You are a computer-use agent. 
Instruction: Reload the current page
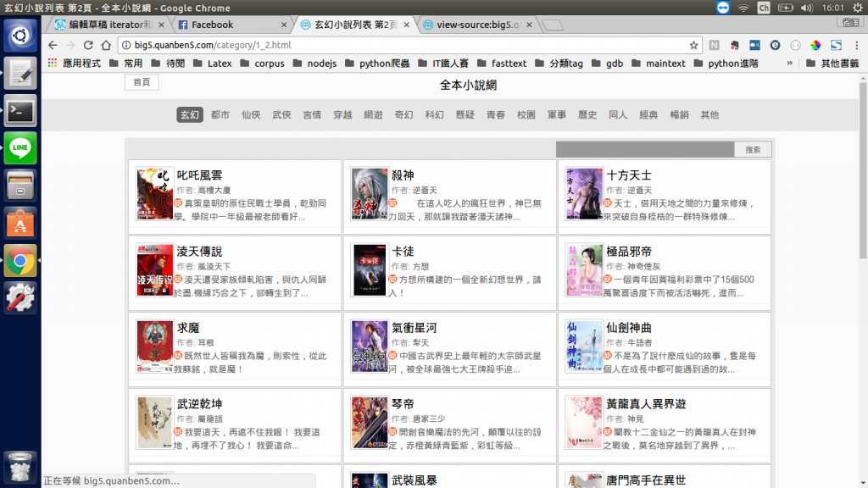tap(88, 46)
